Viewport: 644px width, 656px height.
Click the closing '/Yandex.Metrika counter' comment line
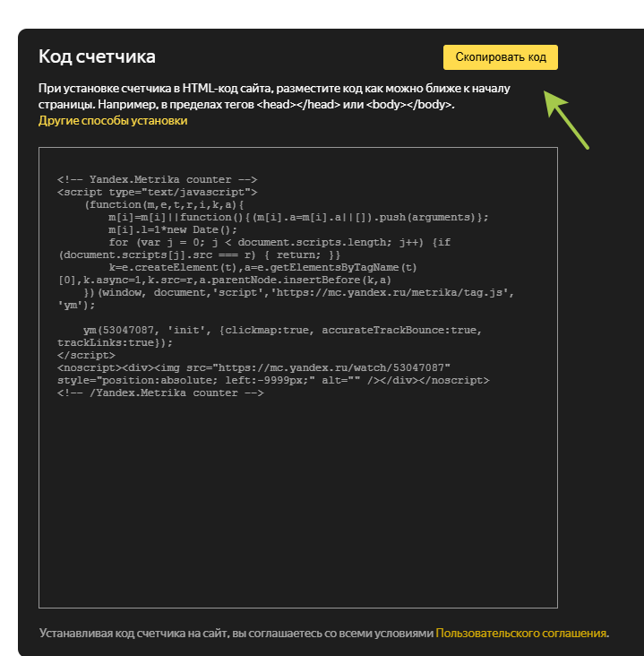[x=160, y=393]
